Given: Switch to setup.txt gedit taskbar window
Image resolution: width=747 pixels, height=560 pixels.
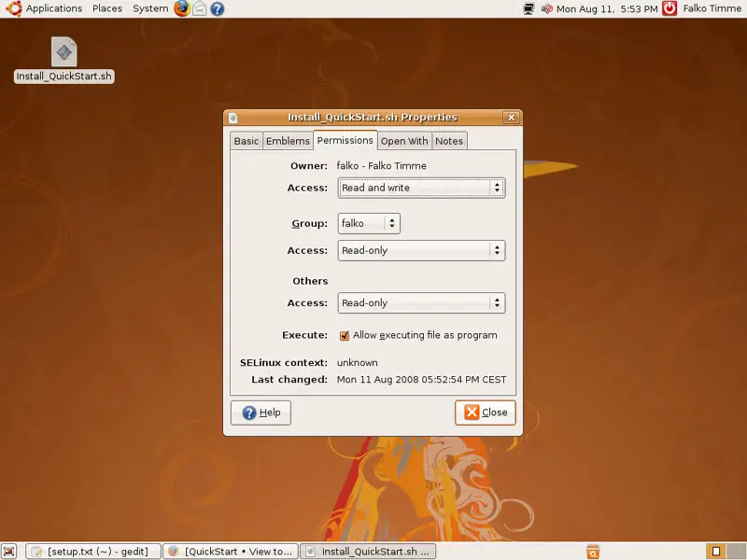Looking at the screenshot, I should 93,552.
